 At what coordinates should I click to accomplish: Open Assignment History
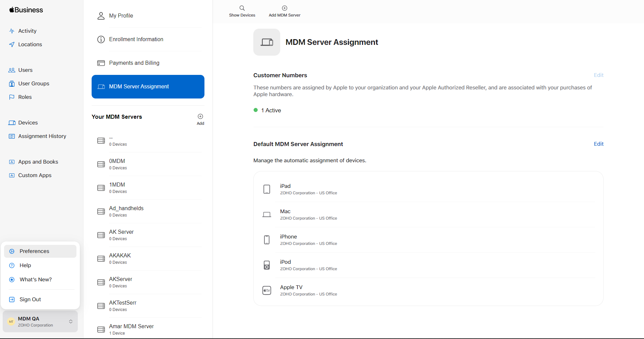pyautogui.click(x=42, y=136)
